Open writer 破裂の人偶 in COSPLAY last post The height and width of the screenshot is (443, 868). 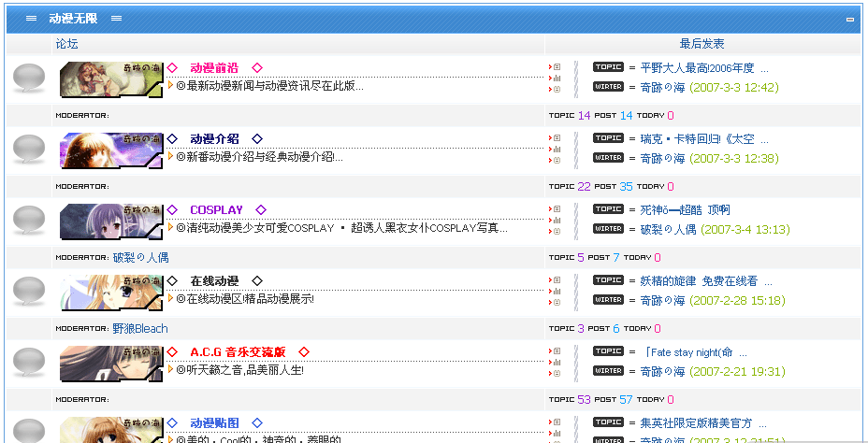[668, 229]
